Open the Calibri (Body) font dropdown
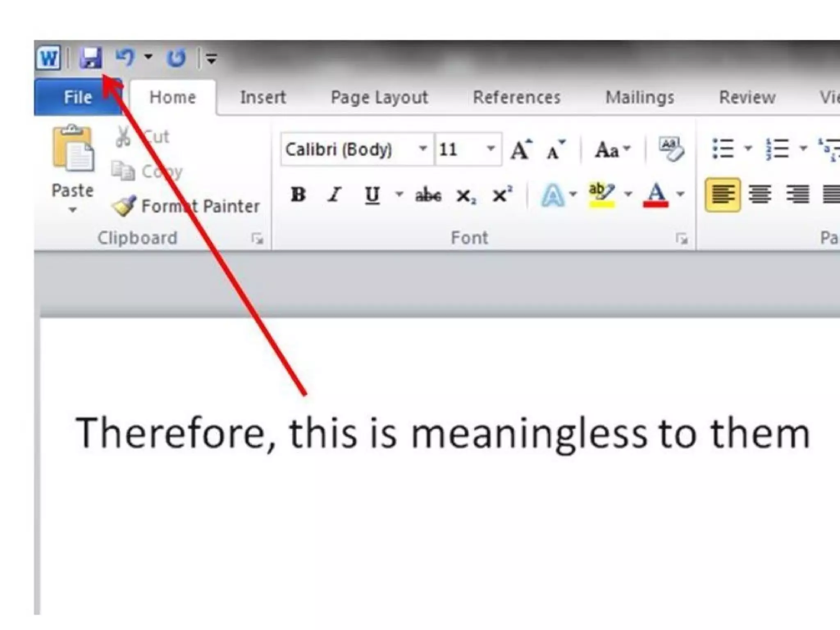This screenshot has height=630, width=840. [422, 149]
